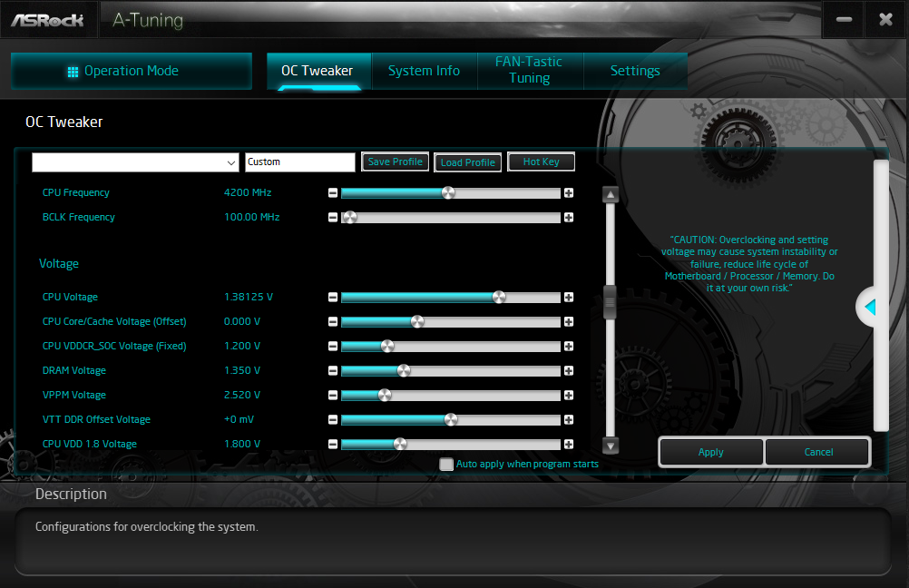909x588 pixels.
Task: Click the VTT DDR Offset Voltage slider handle
Action: tap(451, 420)
